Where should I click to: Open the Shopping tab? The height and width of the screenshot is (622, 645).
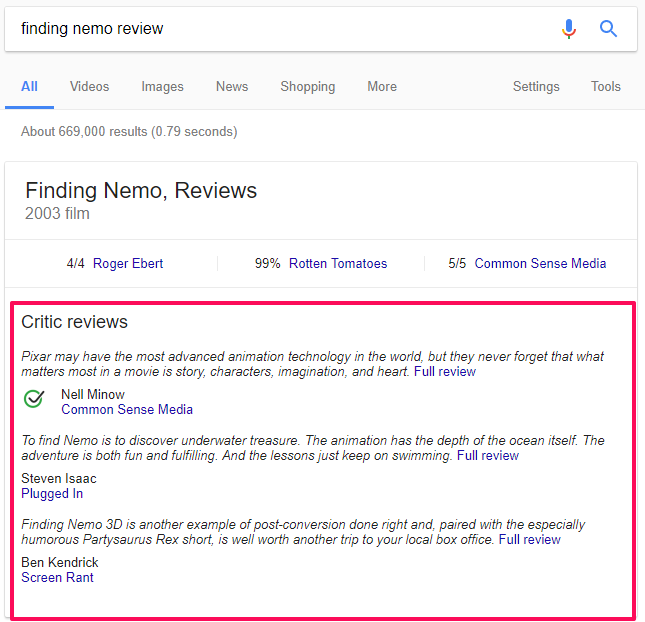pos(308,86)
